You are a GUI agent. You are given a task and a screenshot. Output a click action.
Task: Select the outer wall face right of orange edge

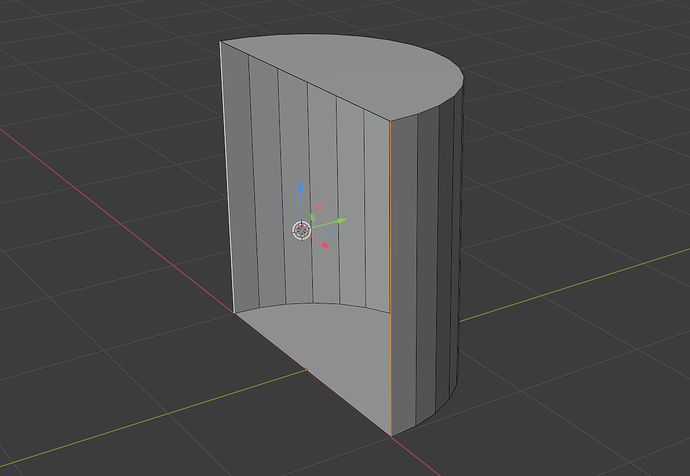pyautogui.click(x=404, y=273)
